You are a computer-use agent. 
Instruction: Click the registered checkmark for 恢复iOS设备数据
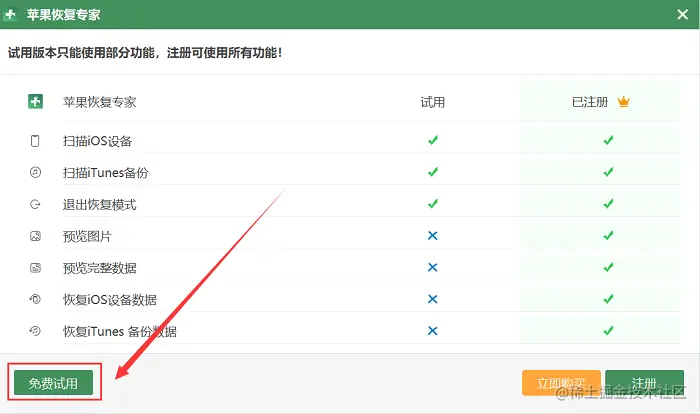[x=608, y=299]
